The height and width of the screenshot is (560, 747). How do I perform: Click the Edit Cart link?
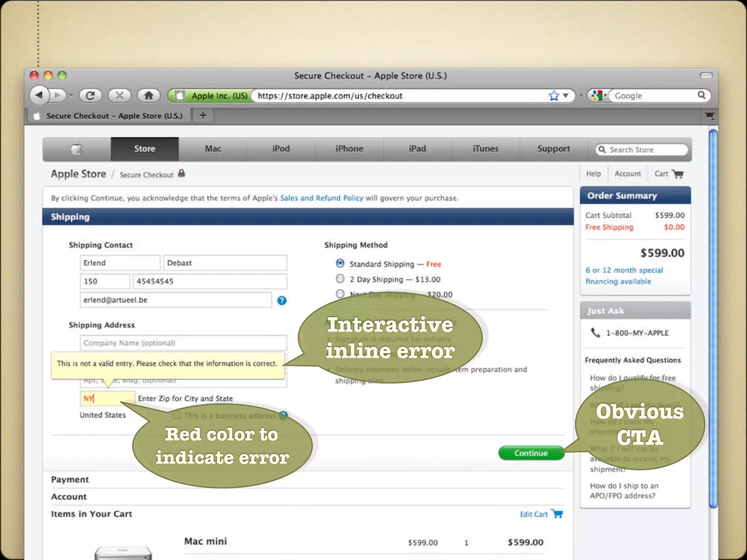534,514
